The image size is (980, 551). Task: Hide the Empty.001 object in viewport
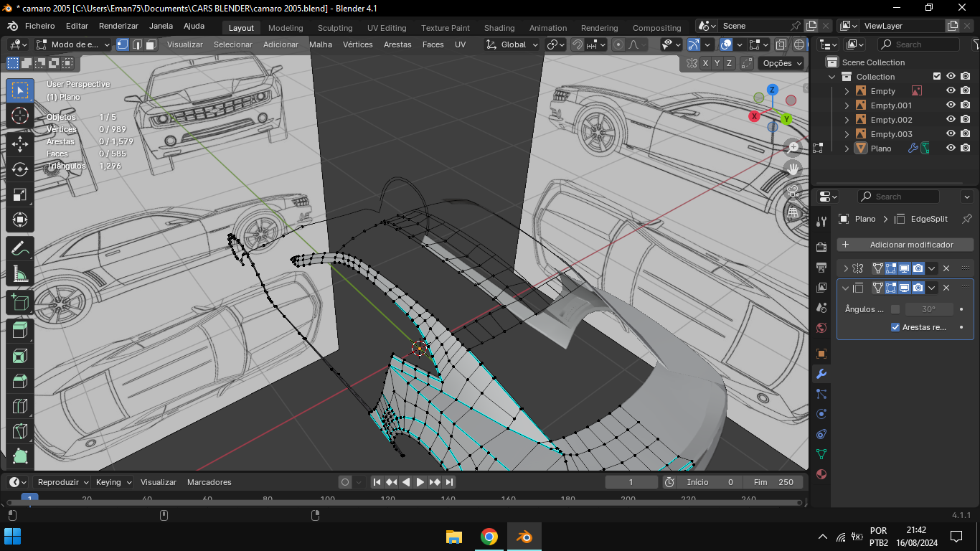click(951, 105)
